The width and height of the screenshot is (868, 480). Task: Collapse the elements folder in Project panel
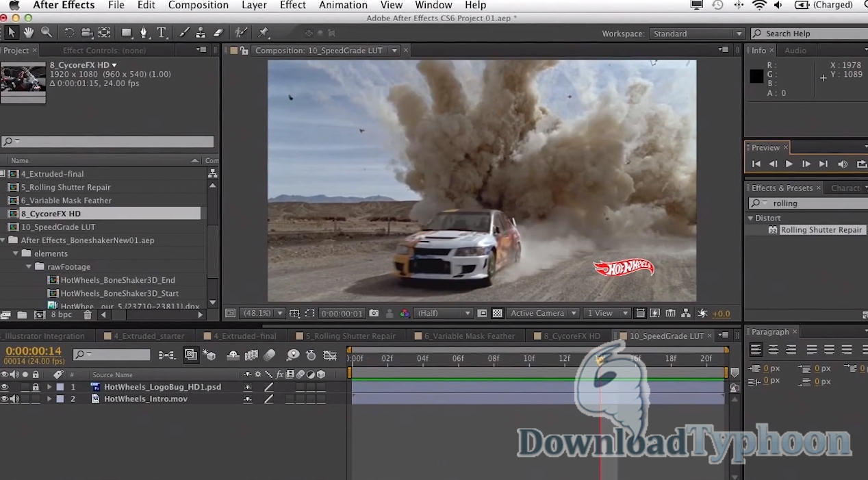click(16, 253)
